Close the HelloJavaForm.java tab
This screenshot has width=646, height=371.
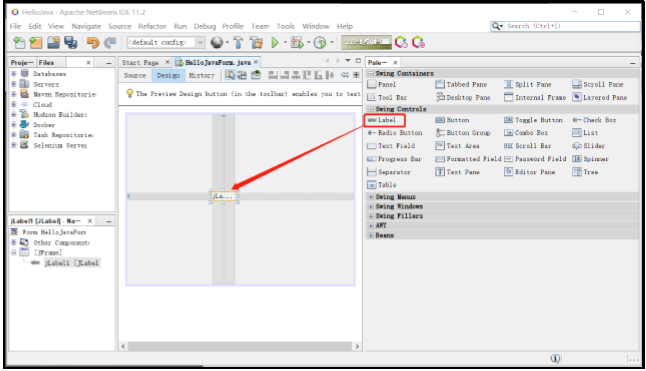tap(256, 62)
